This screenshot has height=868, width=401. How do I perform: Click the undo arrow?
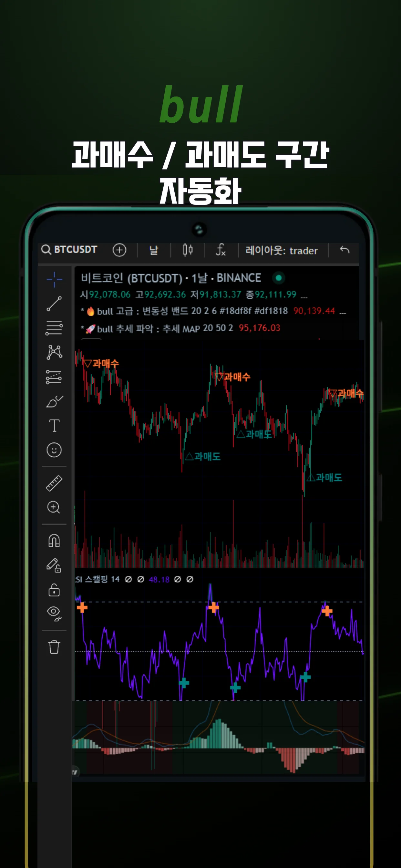(344, 250)
